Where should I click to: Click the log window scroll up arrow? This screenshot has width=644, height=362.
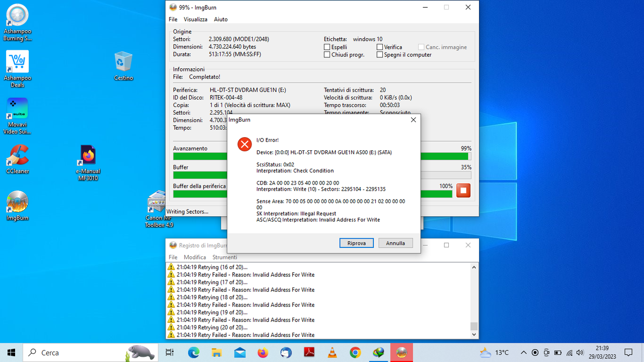click(474, 267)
